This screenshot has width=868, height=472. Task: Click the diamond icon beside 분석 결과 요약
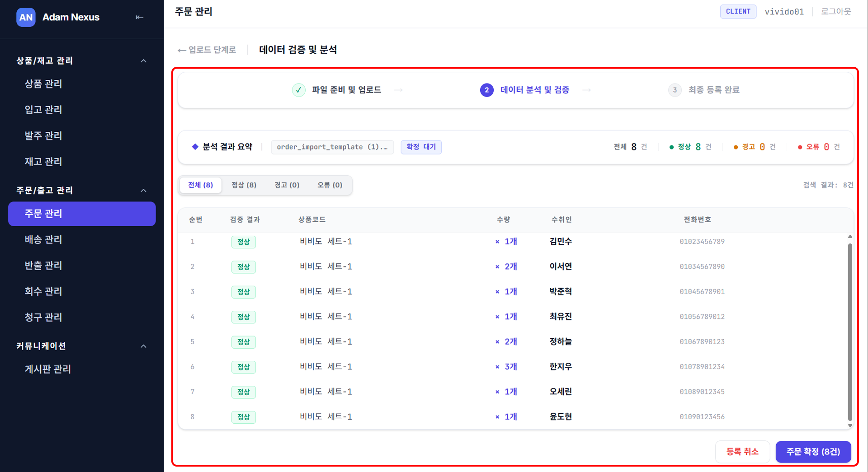tap(195, 147)
